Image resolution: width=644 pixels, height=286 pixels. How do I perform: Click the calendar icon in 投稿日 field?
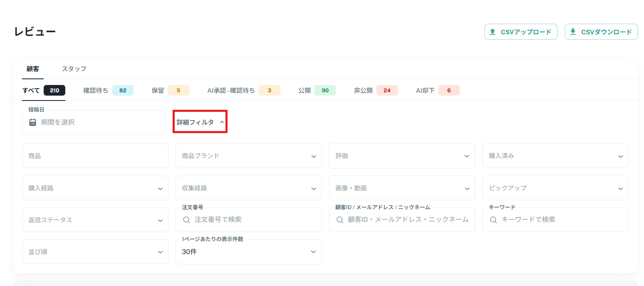point(33,122)
